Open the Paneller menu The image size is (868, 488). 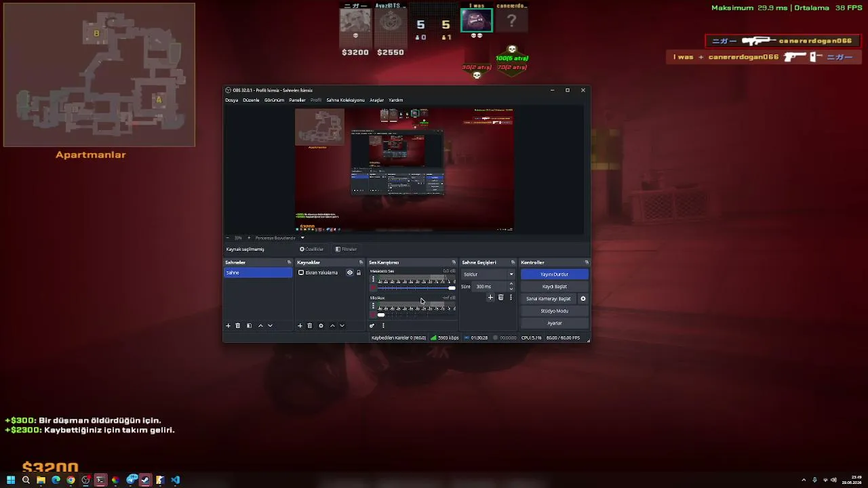(297, 100)
